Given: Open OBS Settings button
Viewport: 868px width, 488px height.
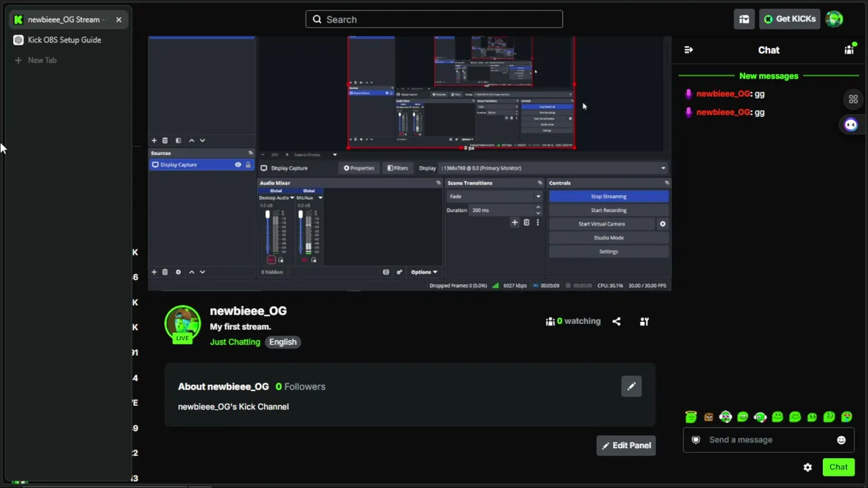Looking at the screenshot, I should [x=609, y=251].
